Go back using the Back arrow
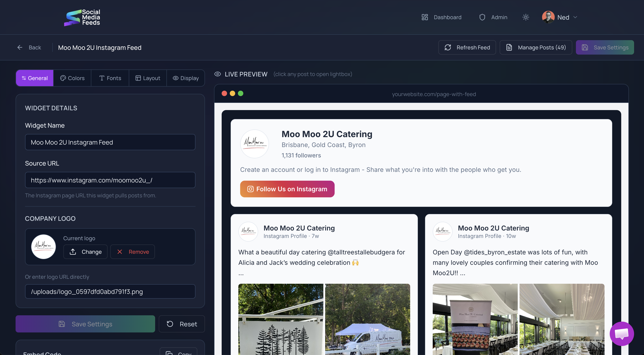Image resolution: width=644 pixels, height=355 pixels. click(29, 48)
